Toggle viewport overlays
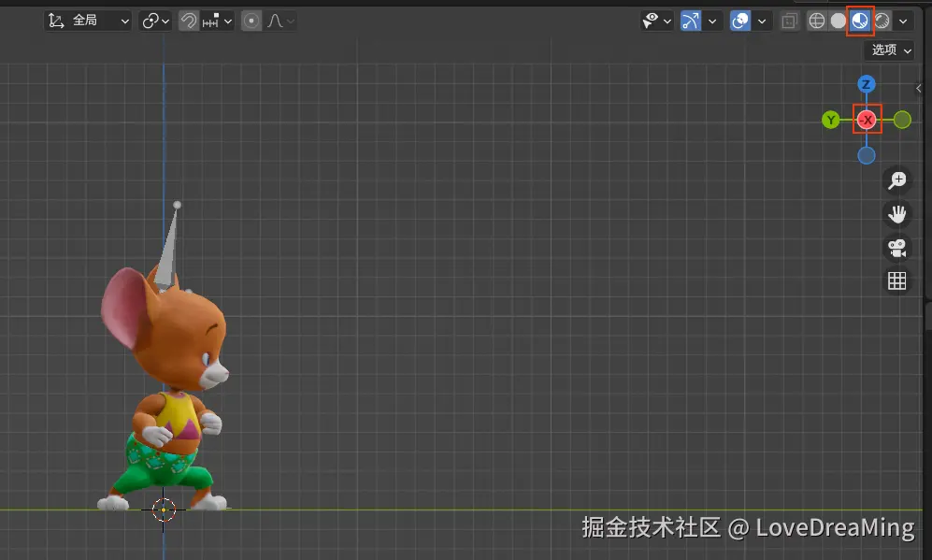The width and height of the screenshot is (932, 560). click(x=740, y=21)
